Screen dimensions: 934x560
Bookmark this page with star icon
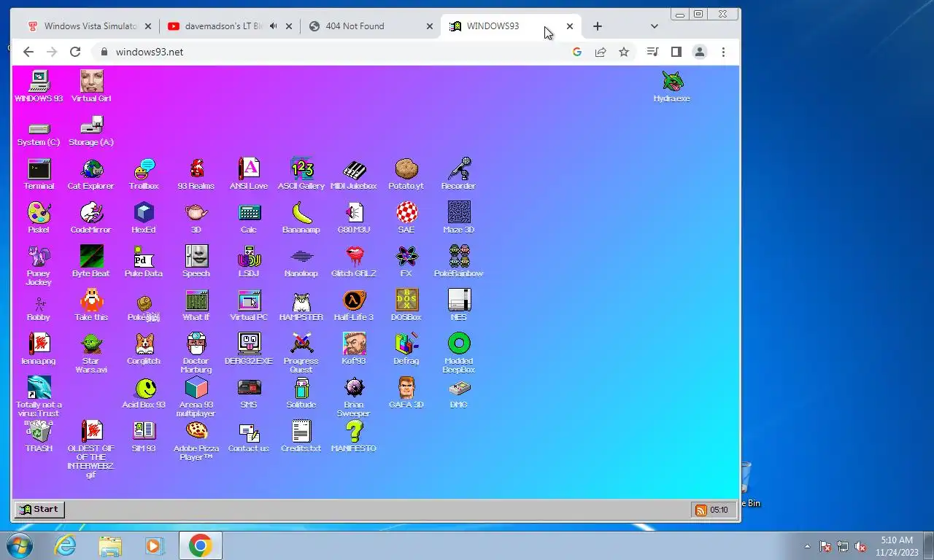[x=624, y=52]
